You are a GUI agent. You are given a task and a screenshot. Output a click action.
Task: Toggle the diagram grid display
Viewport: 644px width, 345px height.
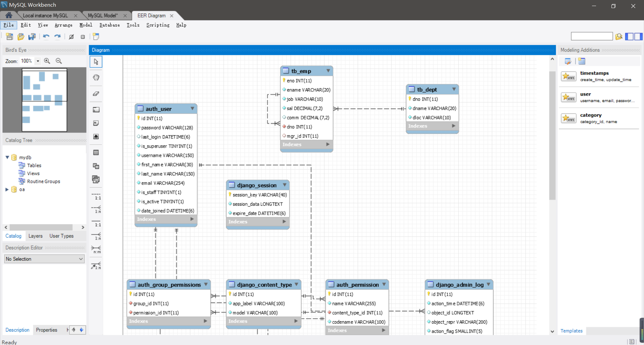tap(83, 37)
